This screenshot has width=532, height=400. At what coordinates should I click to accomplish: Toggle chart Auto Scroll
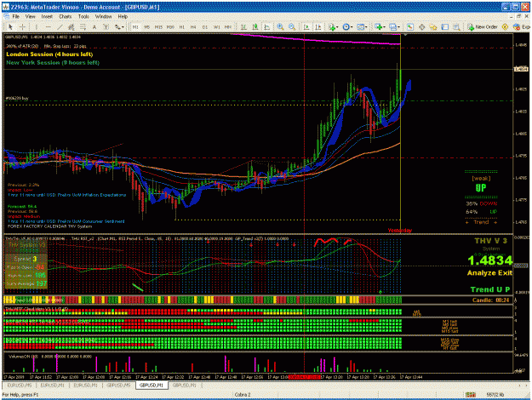(306, 27)
